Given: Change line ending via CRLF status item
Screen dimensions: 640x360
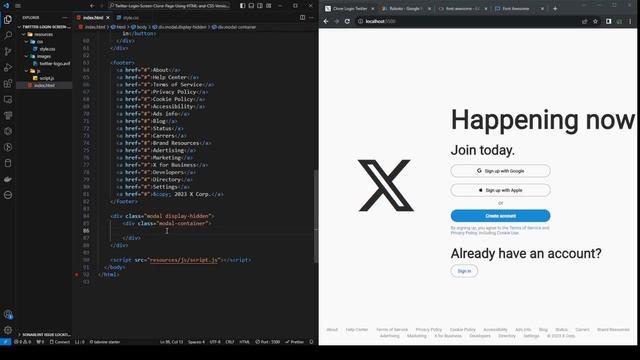Looking at the screenshot, I should click(230, 342).
